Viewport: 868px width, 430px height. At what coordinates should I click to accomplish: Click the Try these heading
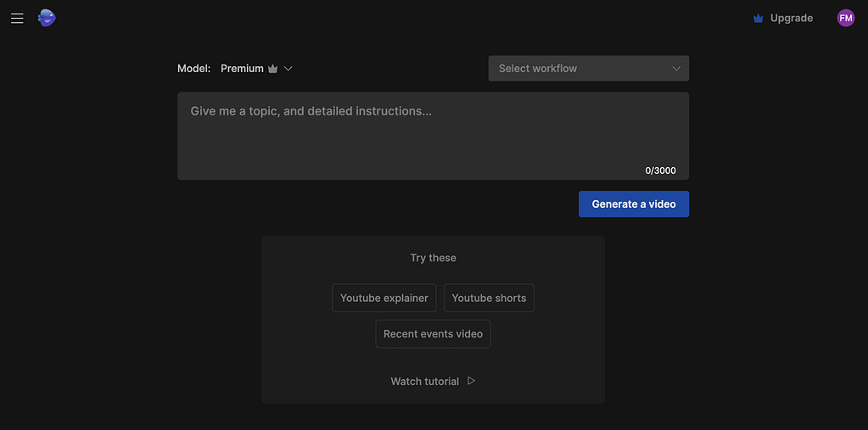[433, 258]
